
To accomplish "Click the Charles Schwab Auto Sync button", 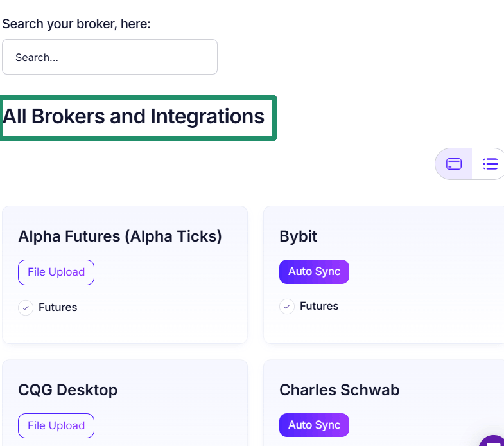I will [314, 425].
